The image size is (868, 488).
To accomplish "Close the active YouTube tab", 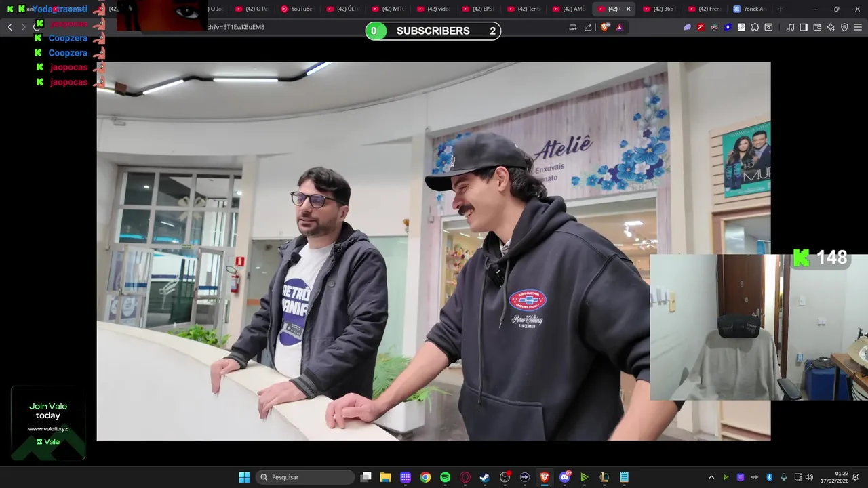I will [628, 9].
